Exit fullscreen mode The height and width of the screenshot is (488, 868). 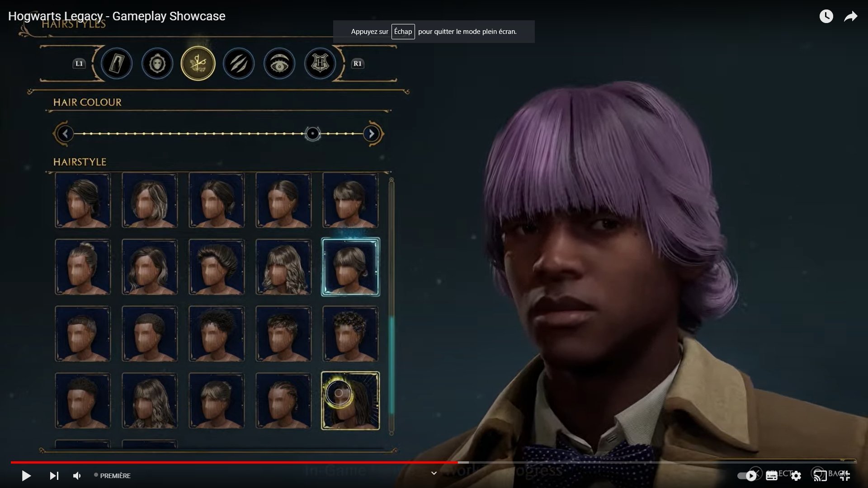[844, 475]
